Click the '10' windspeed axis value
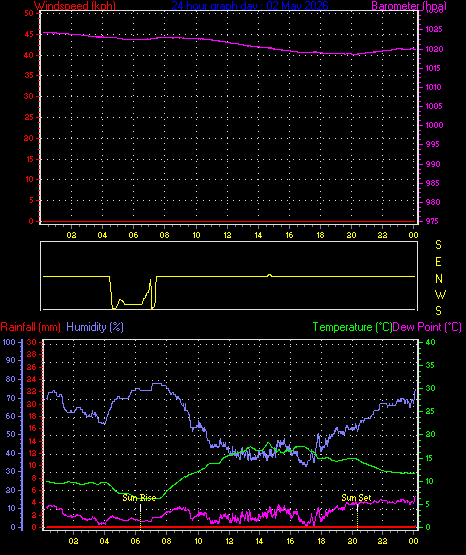This screenshot has height=555, width=466. [x=29, y=179]
